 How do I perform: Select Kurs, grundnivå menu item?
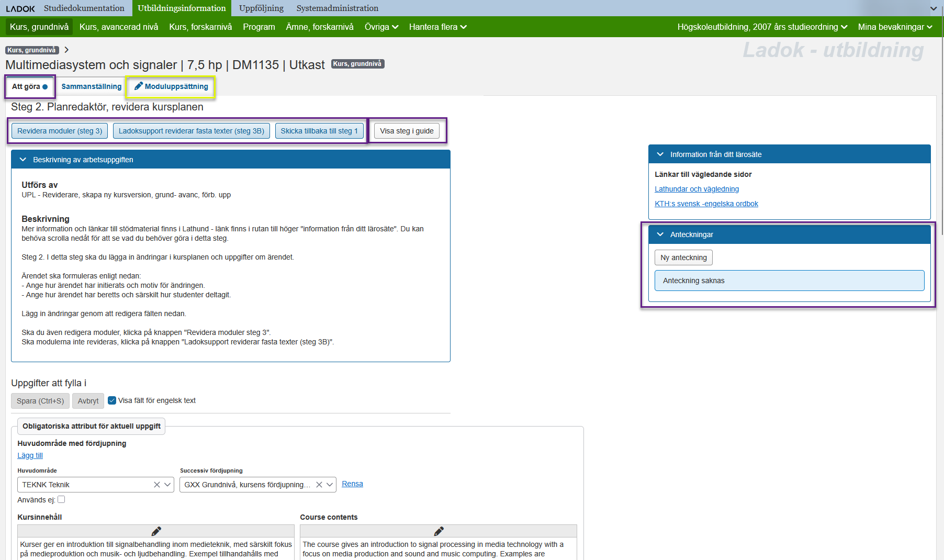[39, 27]
